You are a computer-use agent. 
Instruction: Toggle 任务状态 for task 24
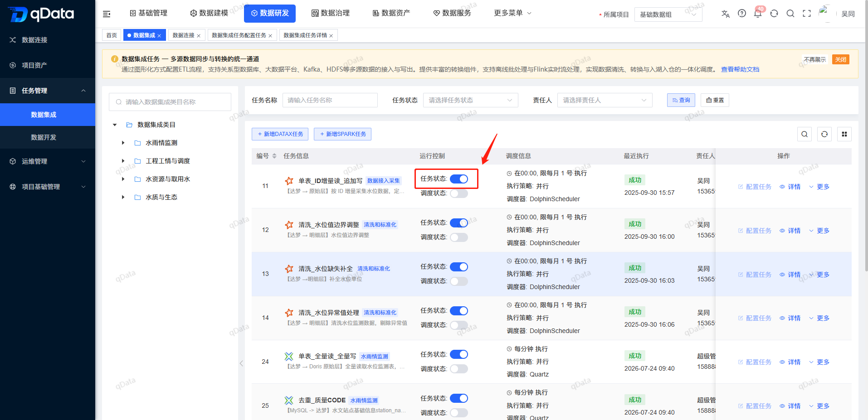(x=459, y=354)
